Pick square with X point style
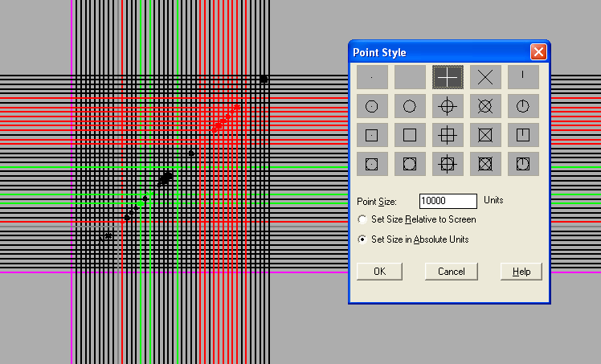This screenshot has width=601, height=364. pyautogui.click(x=485, y=135)
